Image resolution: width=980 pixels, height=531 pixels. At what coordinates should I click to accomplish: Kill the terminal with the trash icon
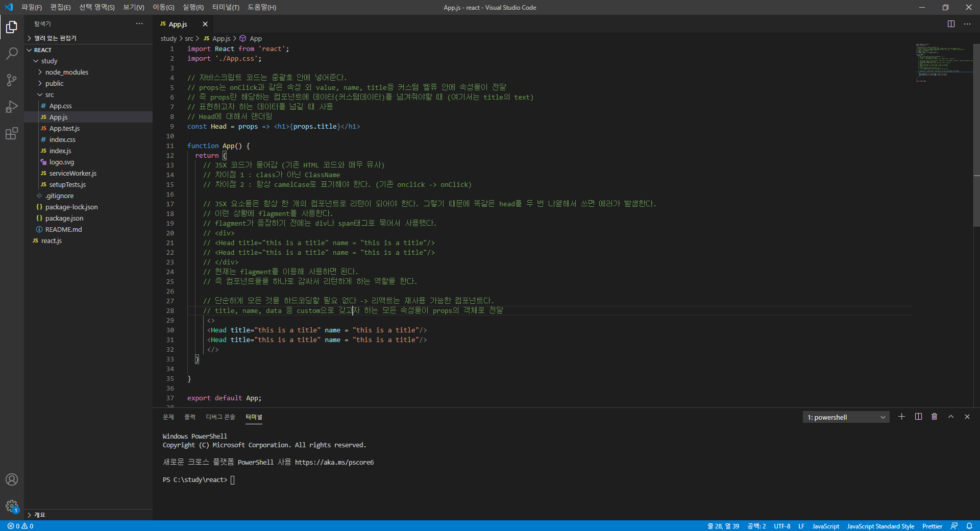934,417
